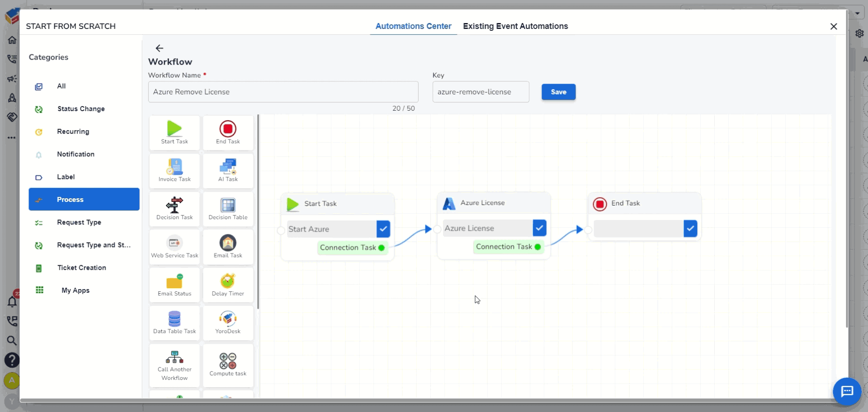Open the search magnifier in sidebar
This screenshot has width=868, height=412.
point(12,340)
